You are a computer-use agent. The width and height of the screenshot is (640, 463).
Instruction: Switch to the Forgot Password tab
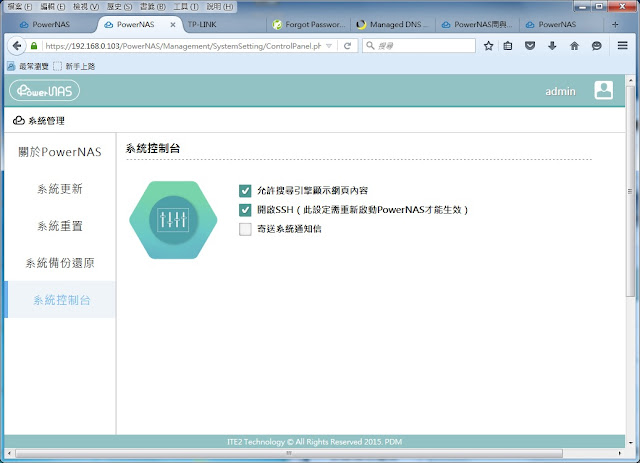309,24
